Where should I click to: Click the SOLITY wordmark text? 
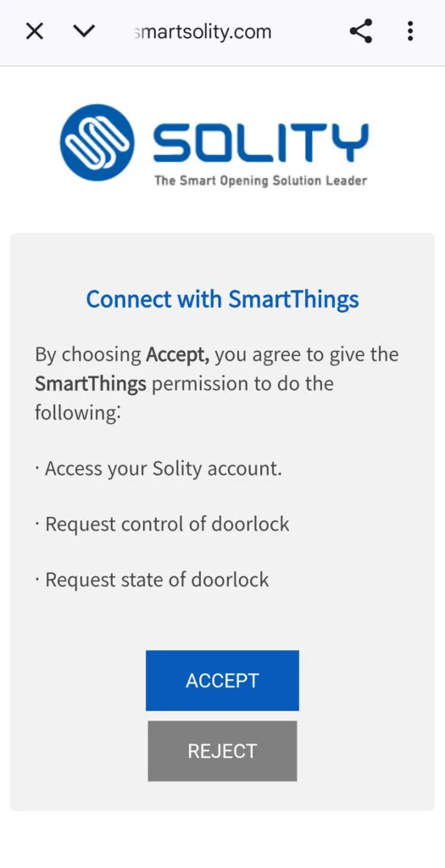(260, 142)
